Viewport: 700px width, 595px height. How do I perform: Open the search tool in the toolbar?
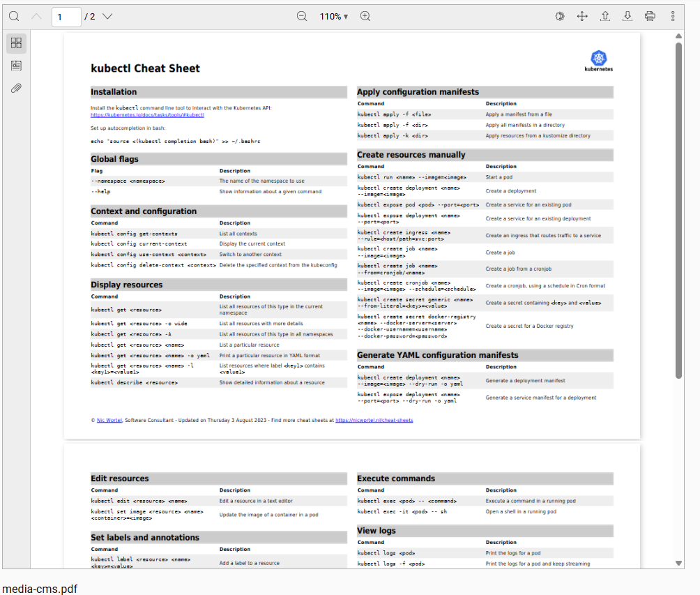tap(14, 16)
